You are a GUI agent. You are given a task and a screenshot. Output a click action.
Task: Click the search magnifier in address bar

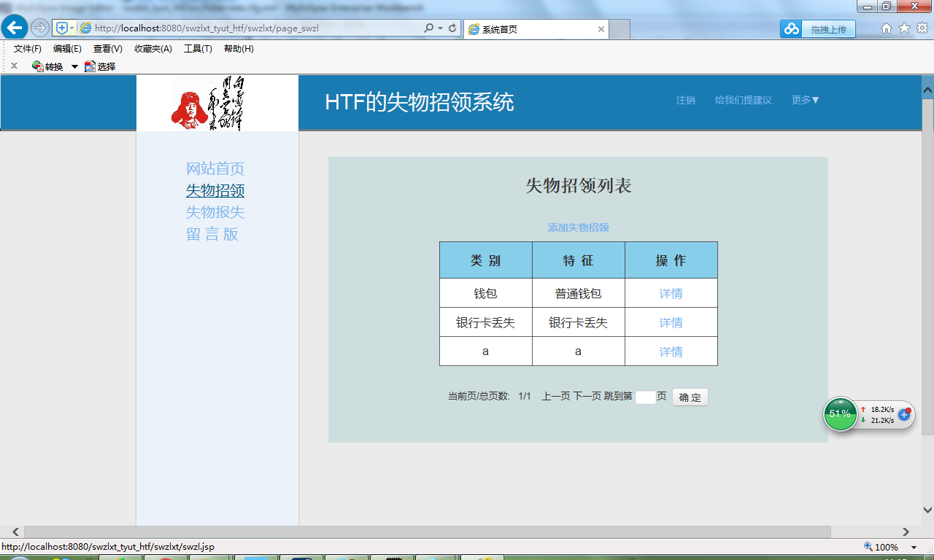click(429, 28)
